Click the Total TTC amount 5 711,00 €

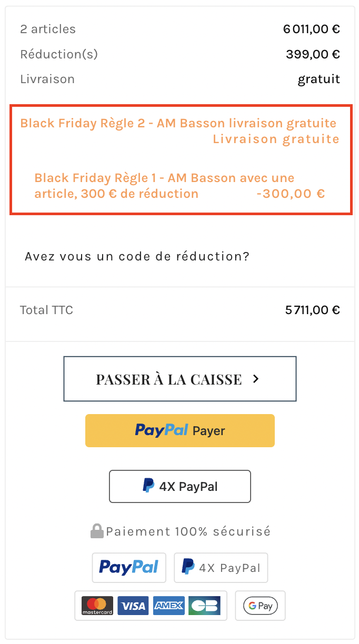pyautogui.click(x=312, y=310)
